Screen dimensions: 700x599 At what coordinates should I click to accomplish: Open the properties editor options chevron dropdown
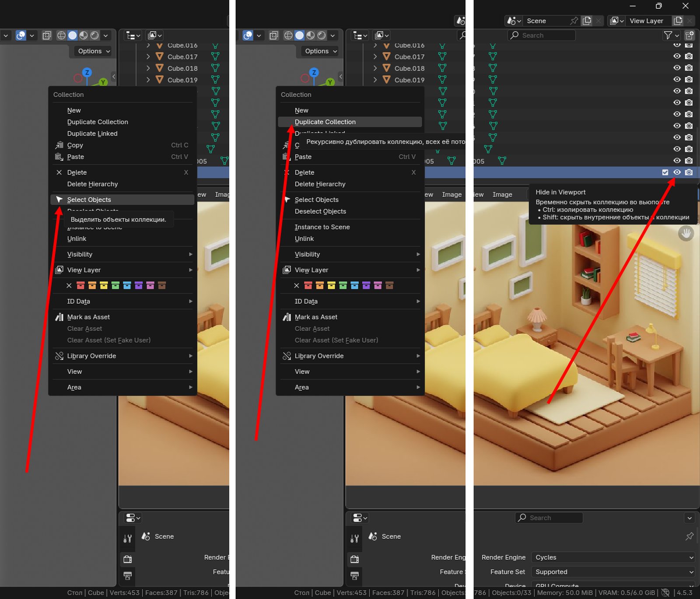click(x=689, y=518)
